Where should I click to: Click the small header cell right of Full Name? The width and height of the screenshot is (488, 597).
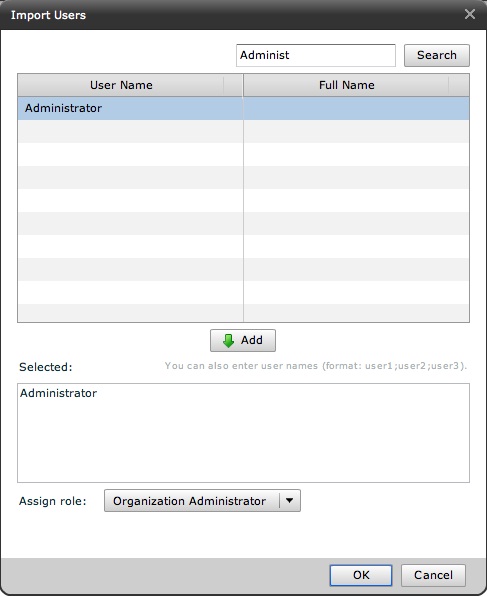459,85
